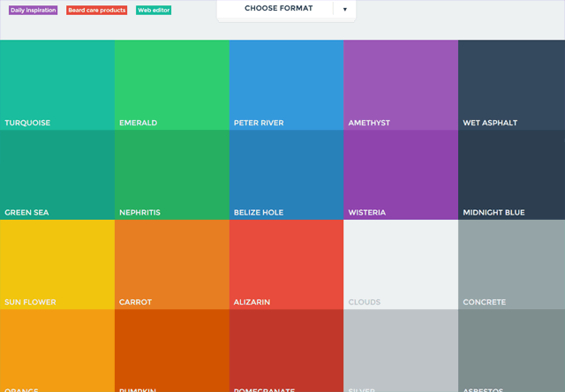Select the Clouds light swatch
Image resolution: width=565 pixels, height=392 pixels.
tap(401, 265)
